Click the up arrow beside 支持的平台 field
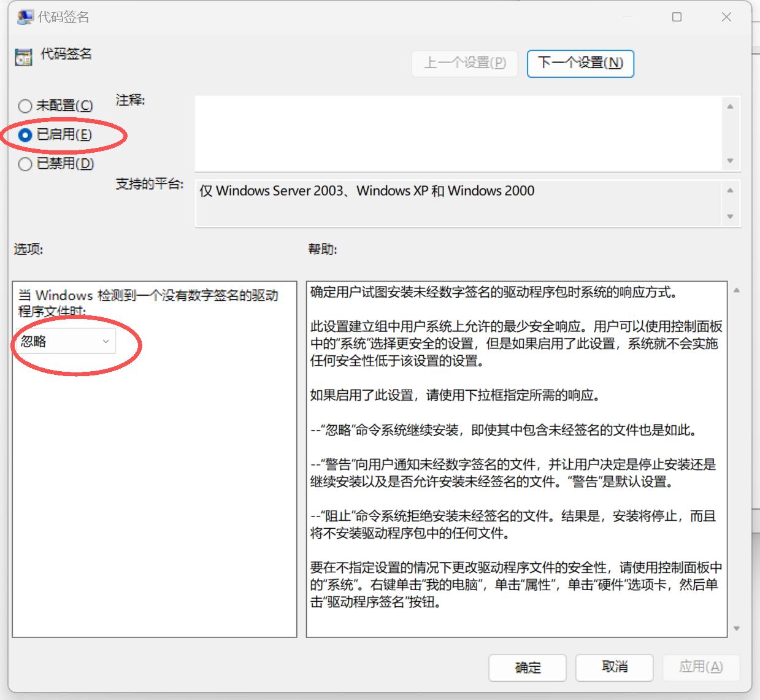Image resolution: width=760 pixels, height=700 pixels. click(x=730, y=189)
